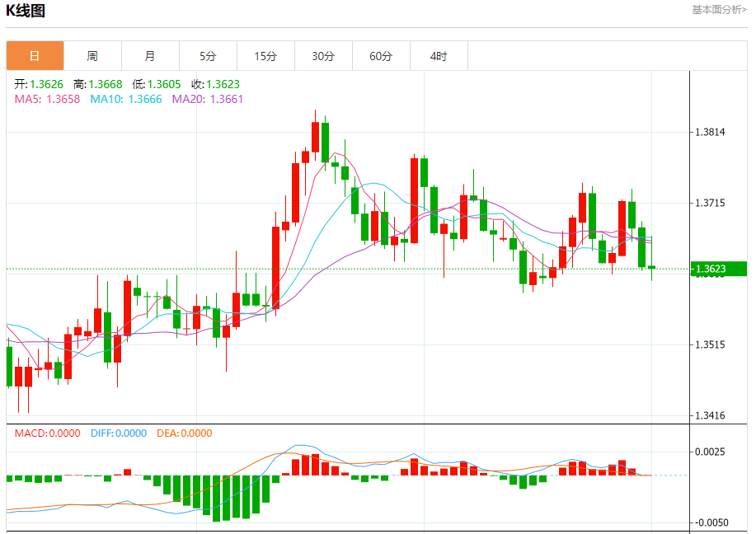Click the 收 1.3623 close value

coord(215,84)
